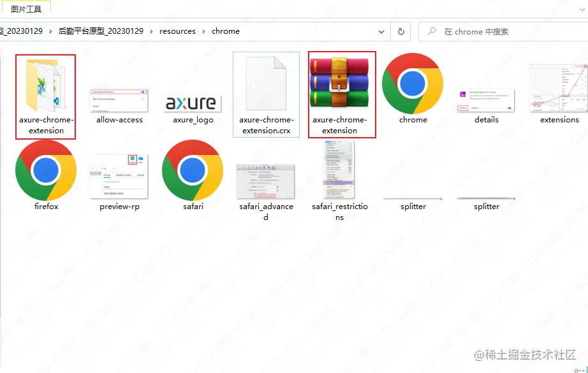This screenshot has height=373, width=588.
Task: Select the axure_logo image file
Action: (x=193, y=103)
